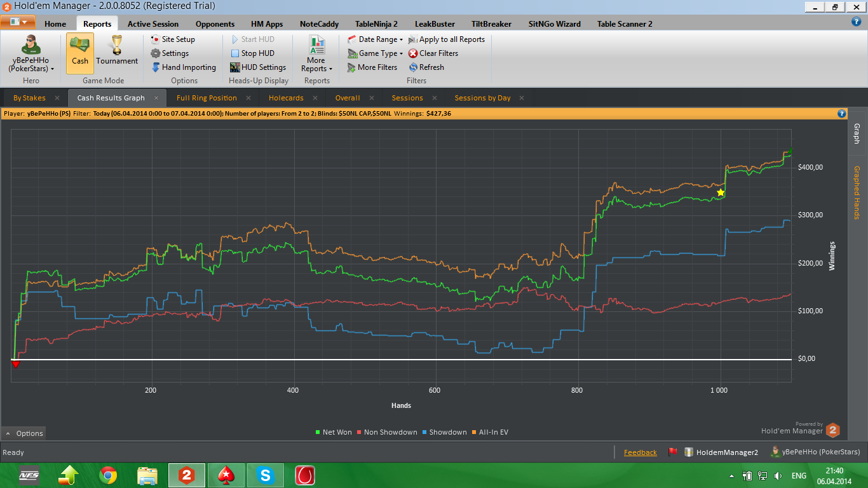
Task: Select the Graphed Hands side tab
Action: 856,193
